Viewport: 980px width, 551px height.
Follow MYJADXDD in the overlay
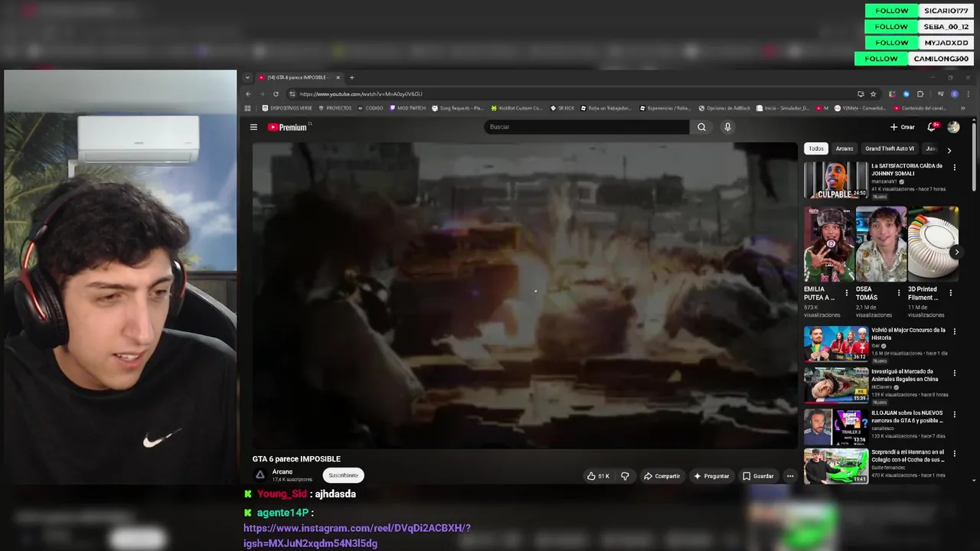pyautogui.click(x=892, y=43)
